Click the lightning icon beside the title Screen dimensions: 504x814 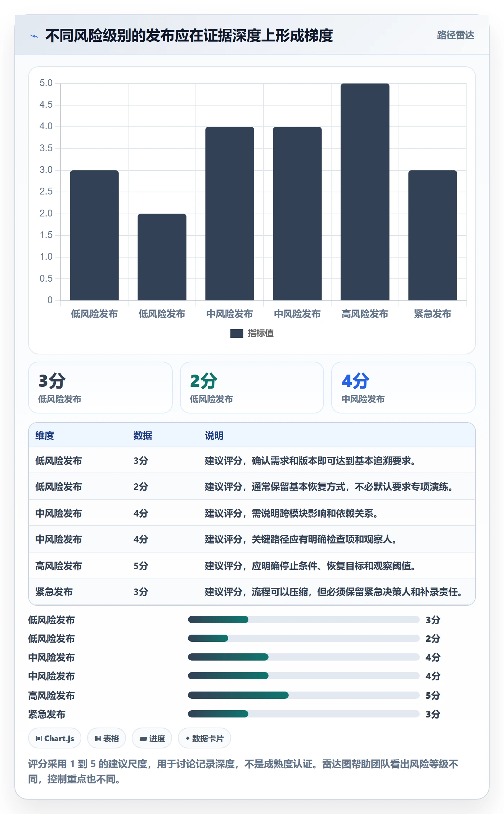pyautogui.click(x=34, y=36)
